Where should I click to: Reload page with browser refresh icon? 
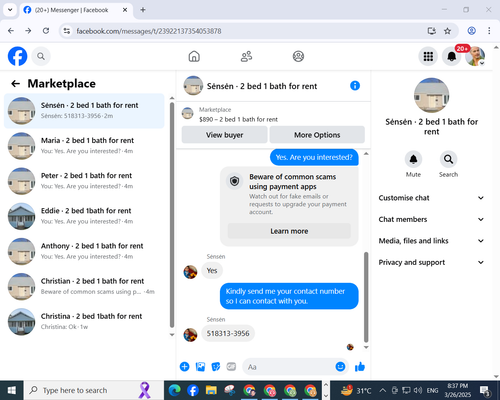46,31
